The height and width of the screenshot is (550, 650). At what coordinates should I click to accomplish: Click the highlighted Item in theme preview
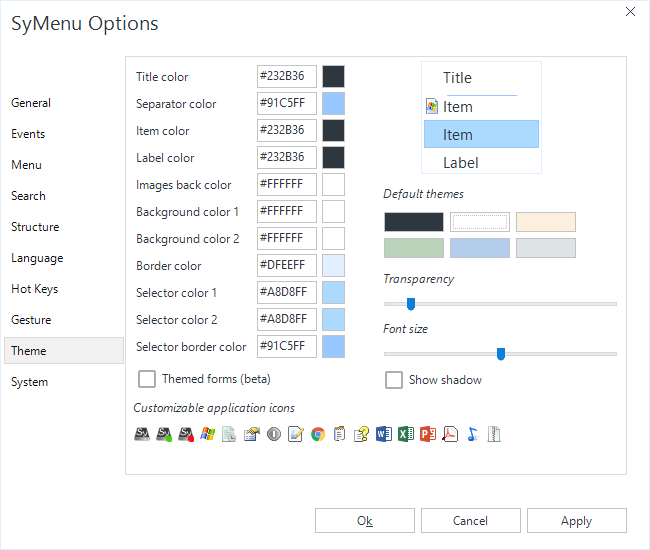(481, 134)
